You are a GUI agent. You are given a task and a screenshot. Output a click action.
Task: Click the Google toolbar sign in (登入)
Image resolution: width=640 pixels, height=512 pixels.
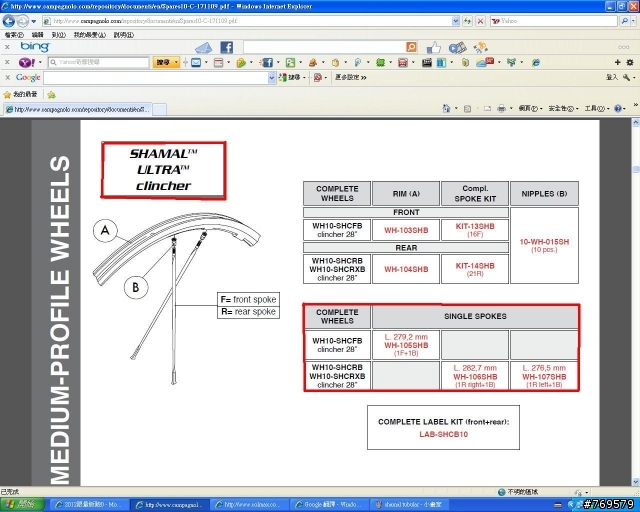coord(611,77)
